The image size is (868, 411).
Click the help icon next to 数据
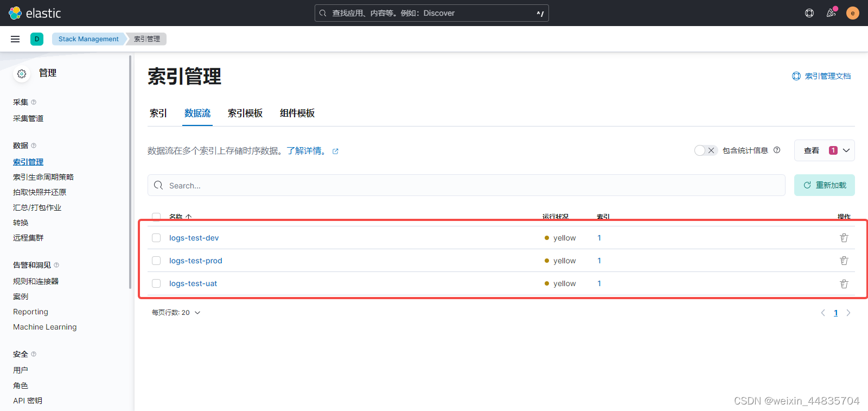coord(34,146)
